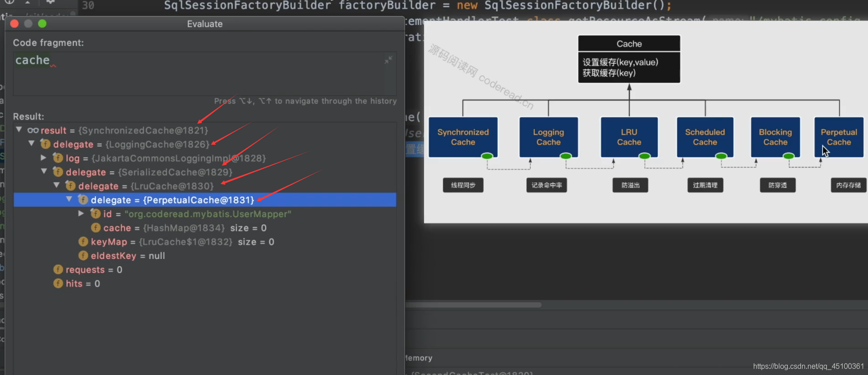Click the green connector dot on Synchronized Cache

[487, 156]
